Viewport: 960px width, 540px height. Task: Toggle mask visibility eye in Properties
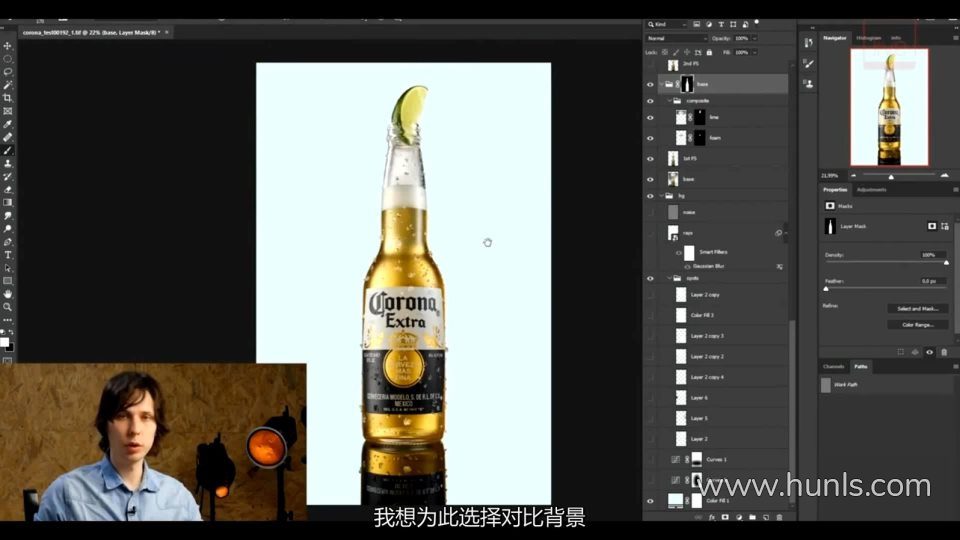(929, 352)
